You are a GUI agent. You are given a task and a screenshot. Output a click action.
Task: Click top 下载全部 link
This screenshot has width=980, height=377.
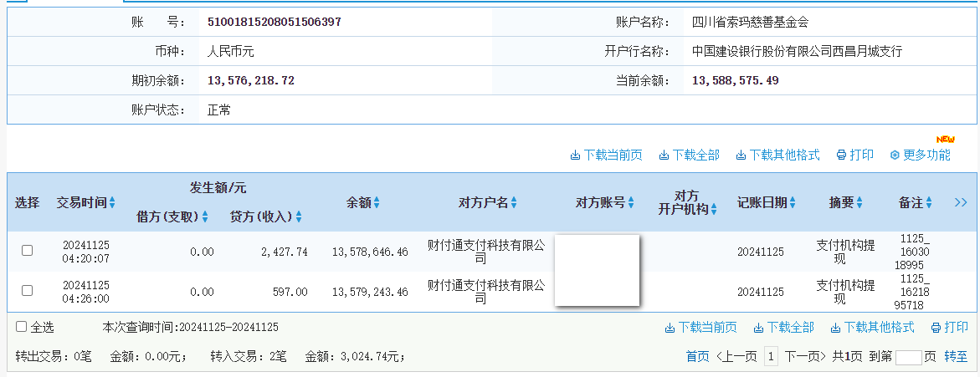click(x=695, y=155)
